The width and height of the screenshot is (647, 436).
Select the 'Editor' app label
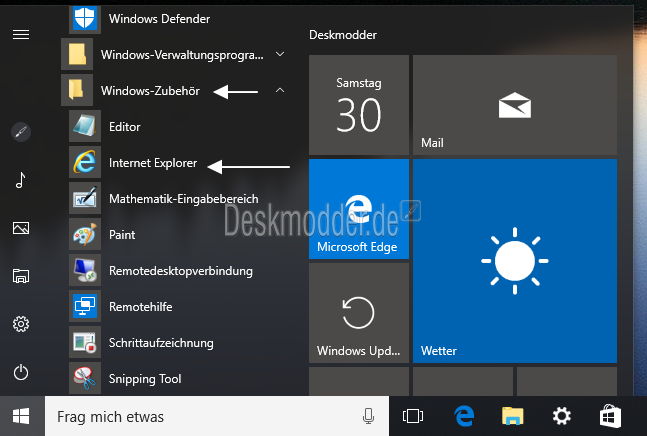click(x=125, y=127)
